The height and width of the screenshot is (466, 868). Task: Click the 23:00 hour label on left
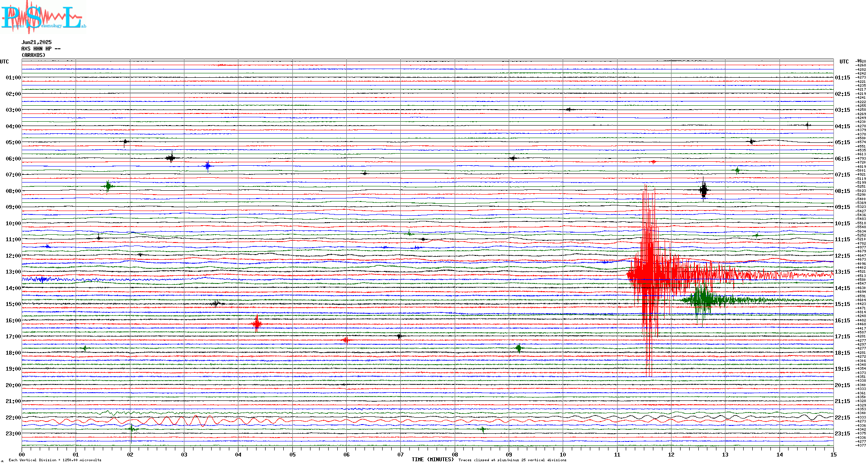pyautogui.click(x=13, y=434)
